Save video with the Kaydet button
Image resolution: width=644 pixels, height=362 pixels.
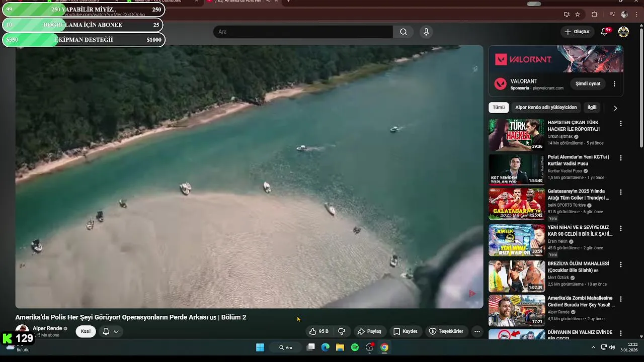click(406, 331)
